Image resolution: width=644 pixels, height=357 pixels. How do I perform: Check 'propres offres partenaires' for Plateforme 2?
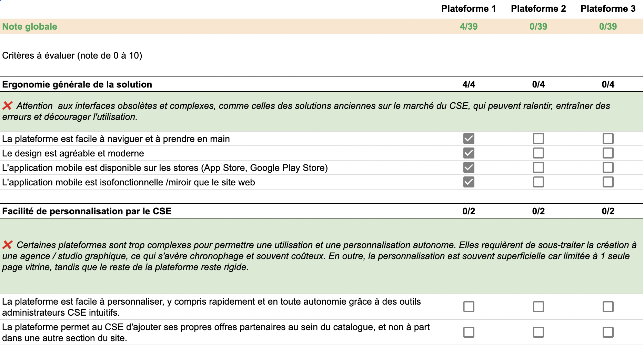pyautogui.click(x=538, y=332)
